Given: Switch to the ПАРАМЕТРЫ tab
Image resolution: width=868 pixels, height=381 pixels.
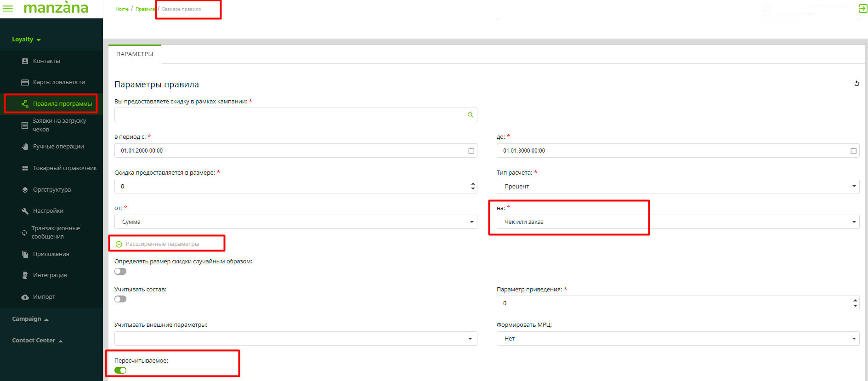Looking at the screenshot, I should tap(135, 54).
